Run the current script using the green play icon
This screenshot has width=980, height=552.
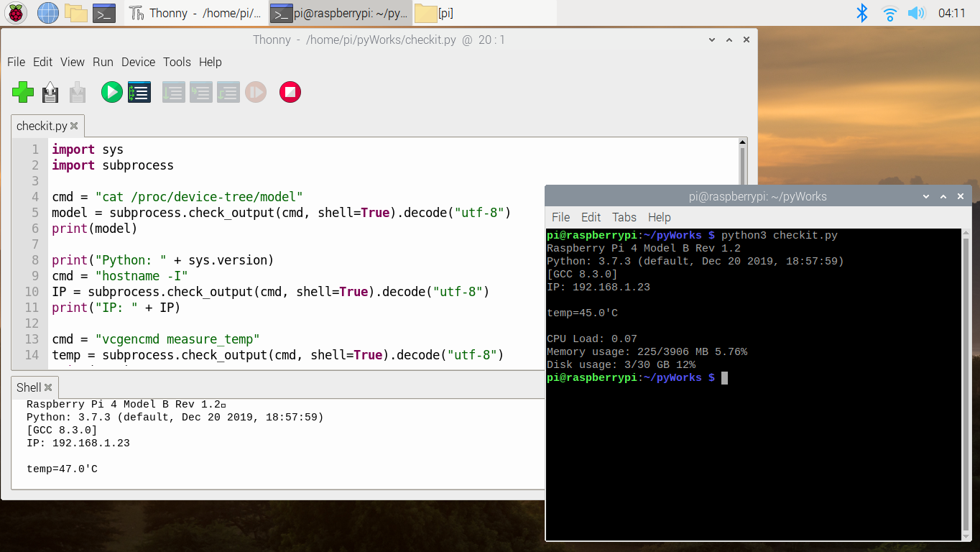tap(111, 92)
